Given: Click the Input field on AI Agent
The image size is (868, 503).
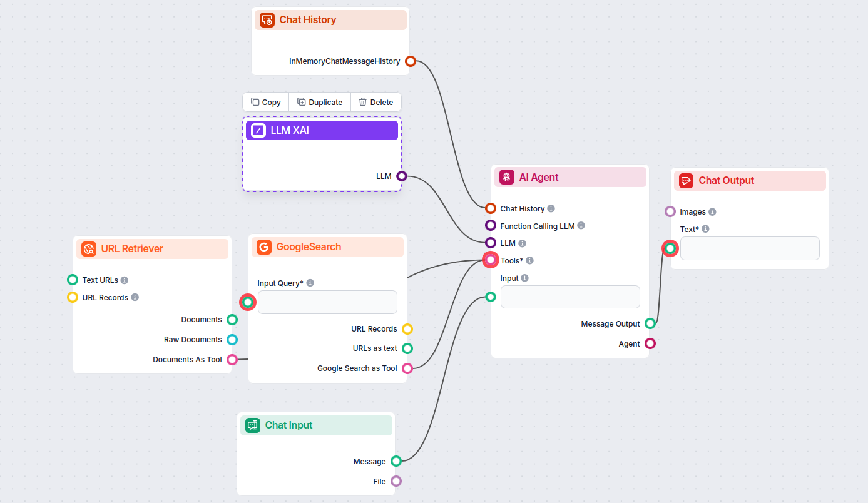Looking at the screenshot, I should [x=570, y=297].
